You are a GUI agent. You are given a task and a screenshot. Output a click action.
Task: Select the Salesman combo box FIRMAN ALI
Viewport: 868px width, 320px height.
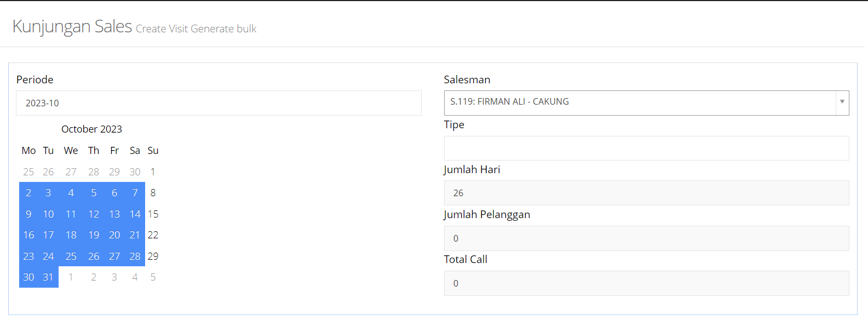pyautogui.click(x=640, y=102)
